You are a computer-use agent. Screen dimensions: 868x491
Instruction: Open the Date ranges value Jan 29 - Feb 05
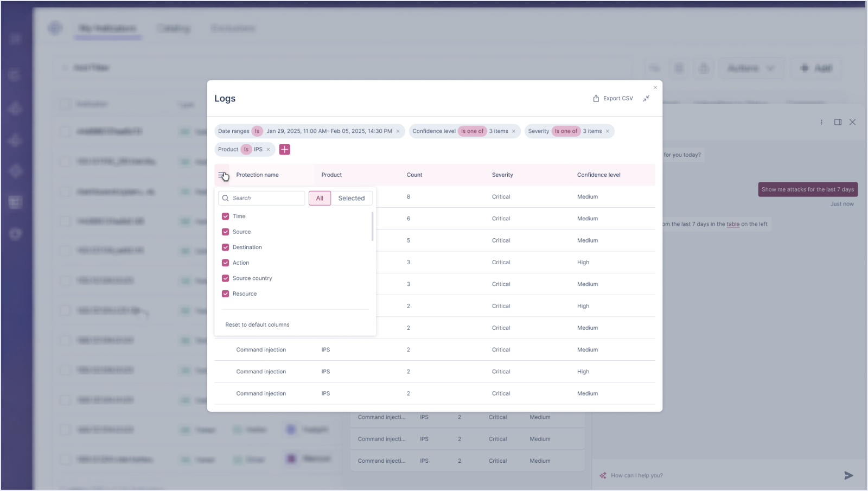click(x=329, y=131)
